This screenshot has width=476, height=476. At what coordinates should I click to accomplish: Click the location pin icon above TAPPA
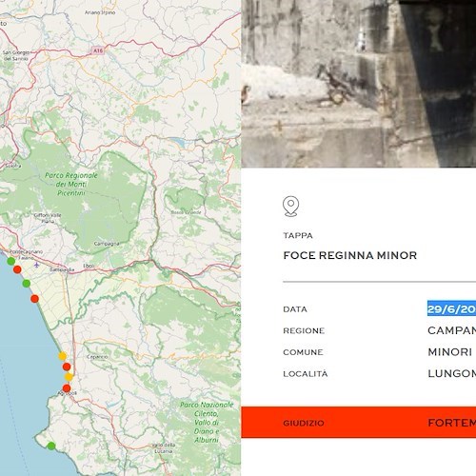coord(290,207)
